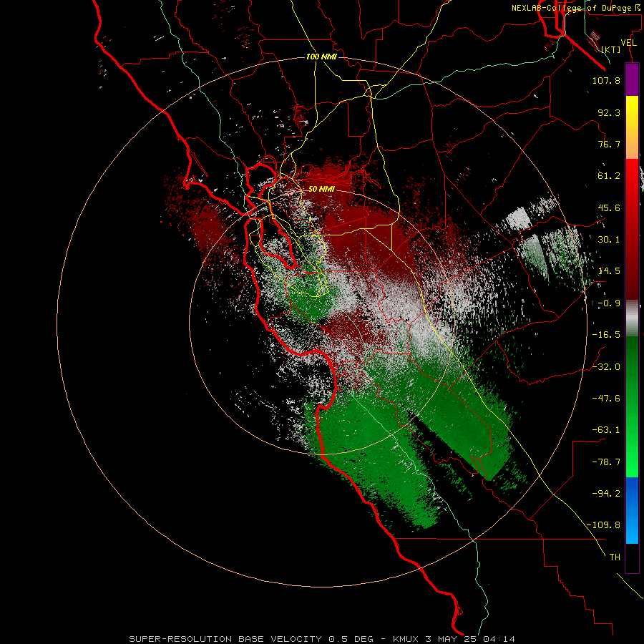Screen dimensions: 644x644
Task: Click the 92.3 scale value
Action: 609,112
